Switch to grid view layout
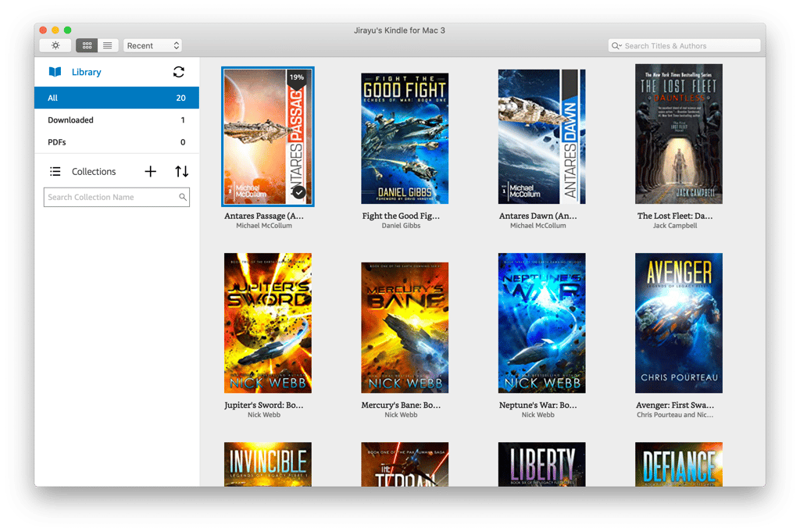This screenshot has width=800, height=532. coord(87,45)
